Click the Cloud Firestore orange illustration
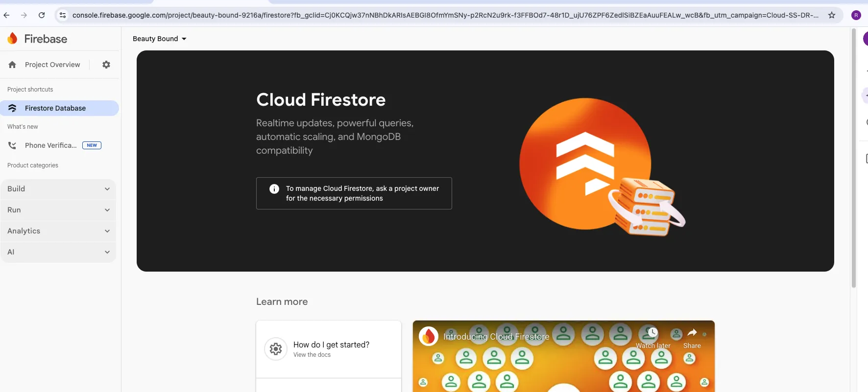868x392 pixels. point(602,166)
